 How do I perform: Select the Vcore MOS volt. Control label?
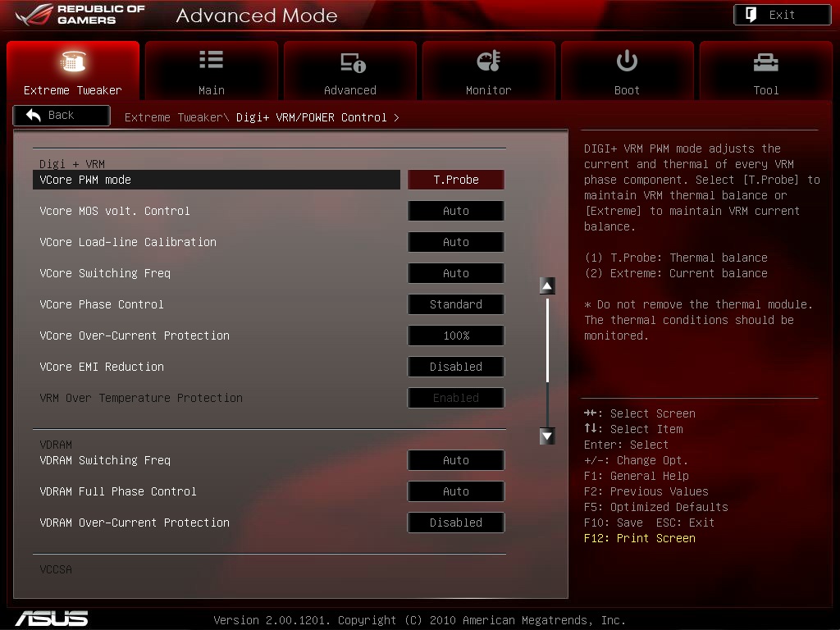click(115, 211)
